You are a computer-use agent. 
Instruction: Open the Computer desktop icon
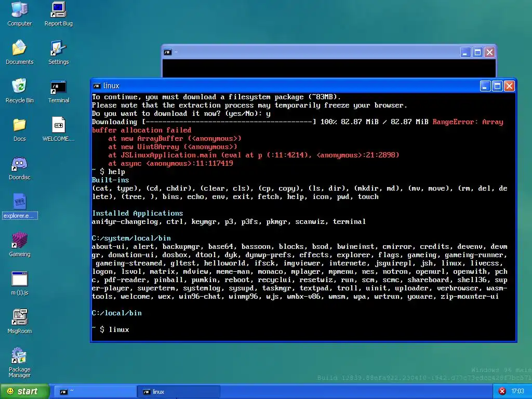click(x=19, y=14)
